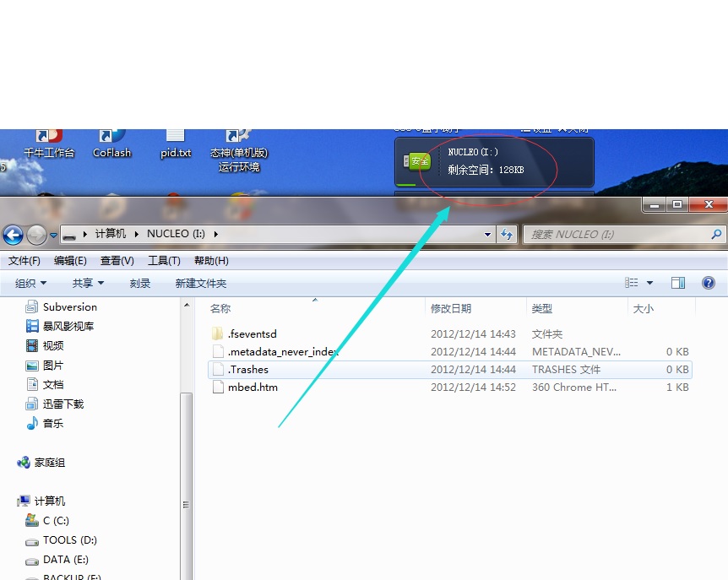Viewport: 728px width, 580px height.
Task: Select 计算机 in the address breadcrumb
Action: (110, 234)
